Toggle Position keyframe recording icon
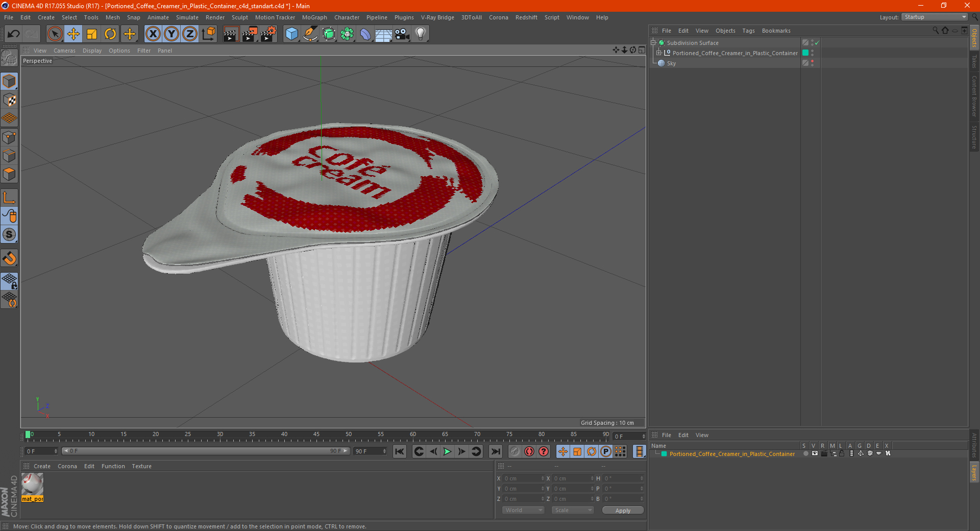The width and height of the screenshot is (980, 531). coord(563,451)
